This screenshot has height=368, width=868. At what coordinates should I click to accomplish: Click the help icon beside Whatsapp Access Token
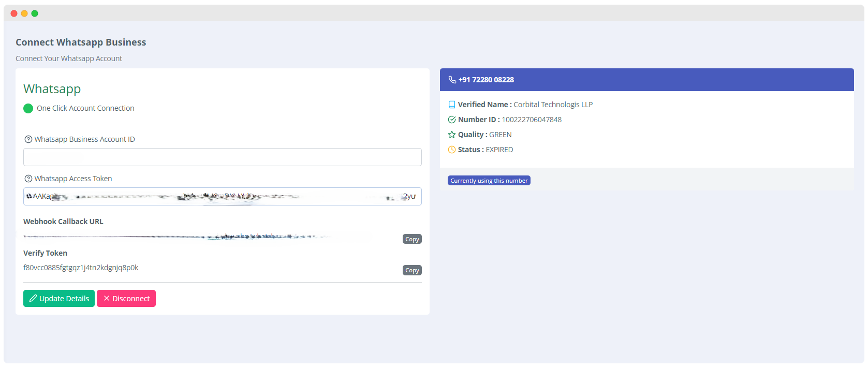point(28,179)
